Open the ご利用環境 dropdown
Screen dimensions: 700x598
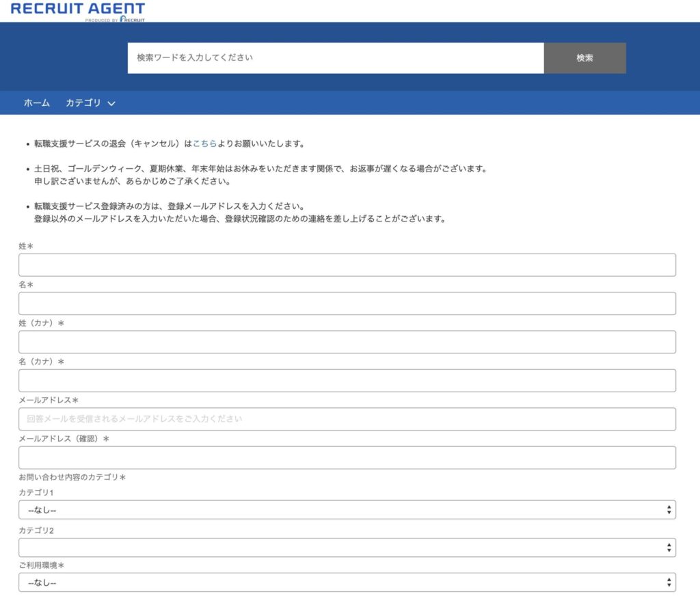click(x=347, y=582)
